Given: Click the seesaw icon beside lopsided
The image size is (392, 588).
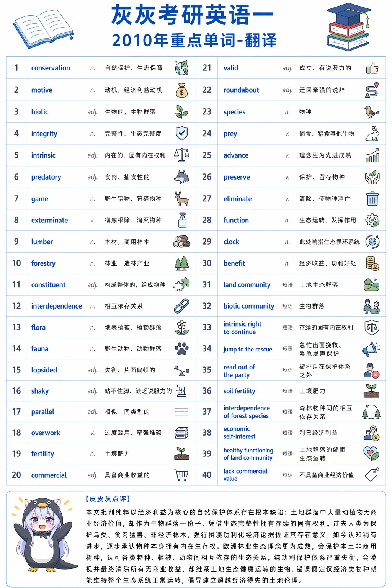Looking at the screenshot, I should 181,370.
